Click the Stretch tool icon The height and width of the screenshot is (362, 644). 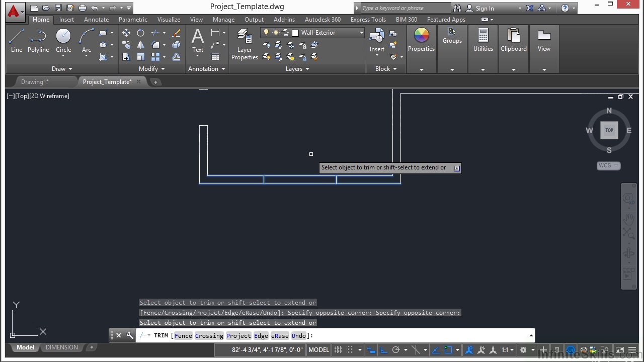point(126,57)
